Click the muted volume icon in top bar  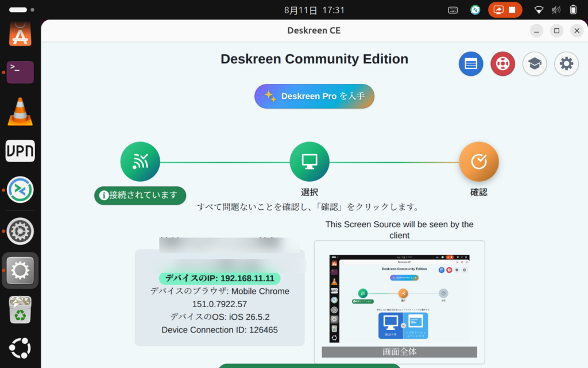pyautogui.click(x=556, y=10)
